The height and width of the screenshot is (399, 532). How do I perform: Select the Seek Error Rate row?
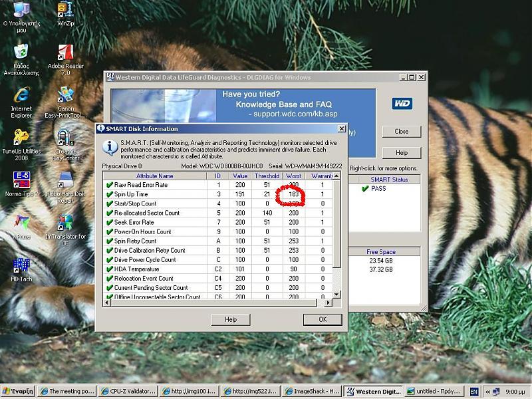tap(217, 222)
